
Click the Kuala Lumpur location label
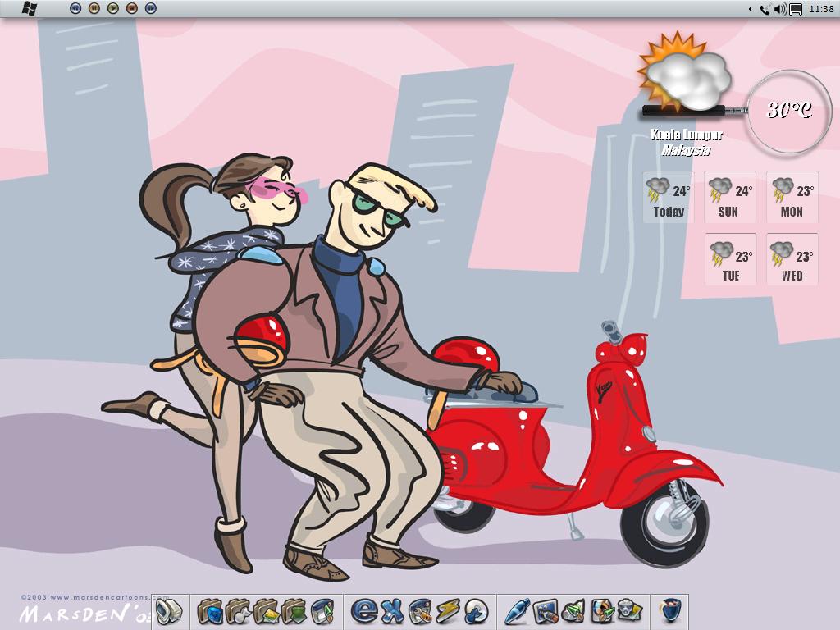pos(686,135)
